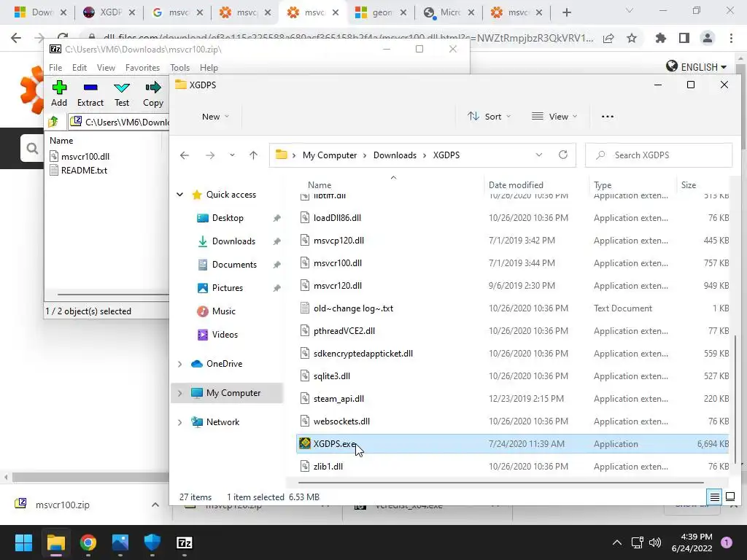Open the Favorites menu in 7-Zip
This screenshot has height=560, width=747.
(142, 68)
